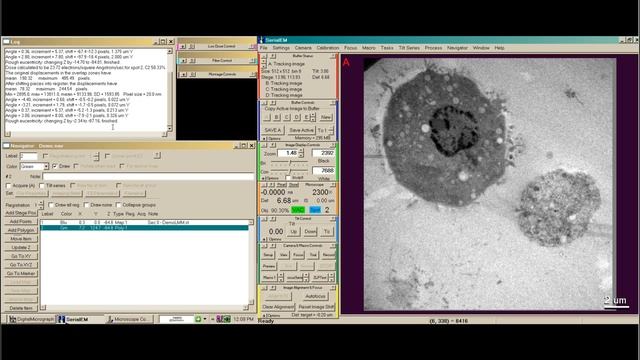Open the Camera menu
Image resolution: width=640 pixels, height=360 pixels.
pyautogui.click(x=303, y=48)
